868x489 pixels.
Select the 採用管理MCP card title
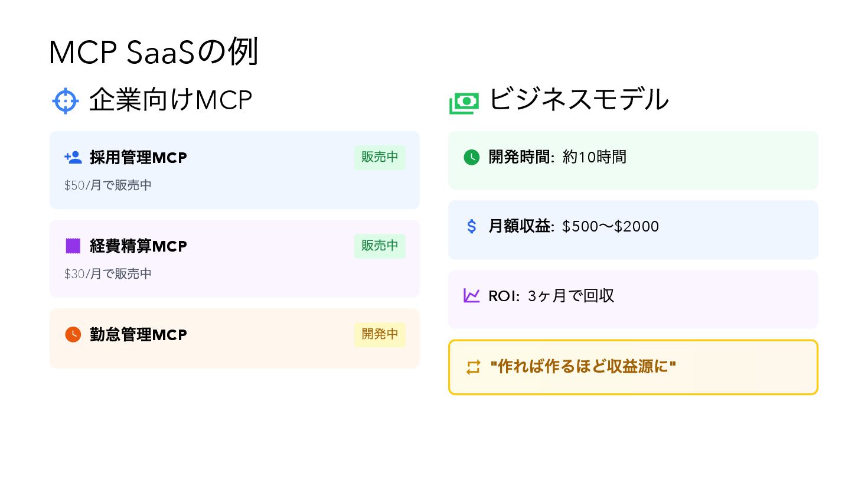point(138,158)
